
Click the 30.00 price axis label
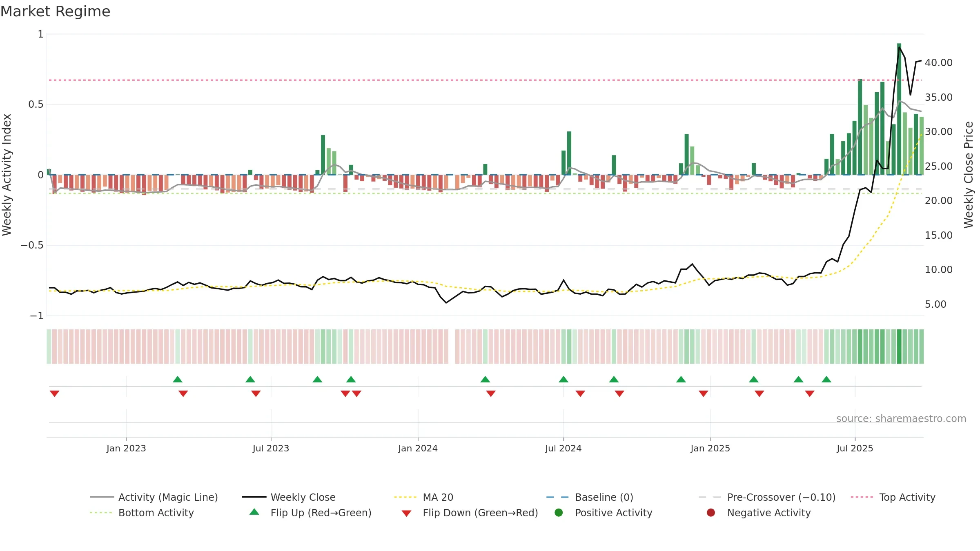[938, 131]
